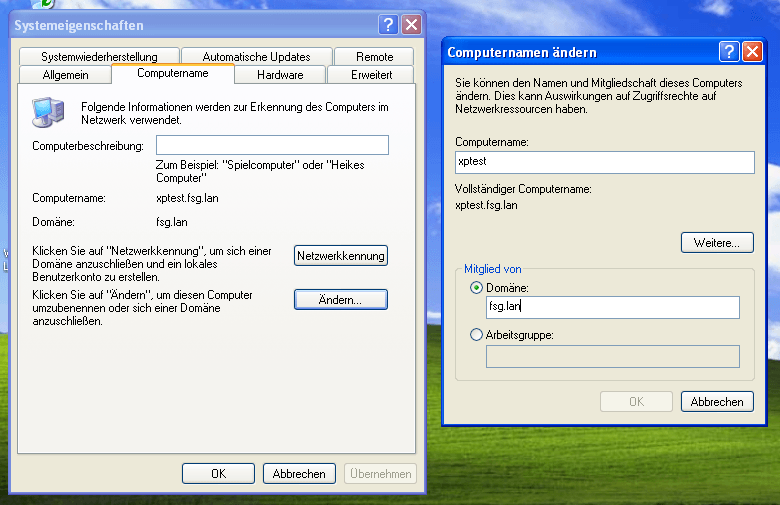Click the Netzwerkkennung button

340,256
